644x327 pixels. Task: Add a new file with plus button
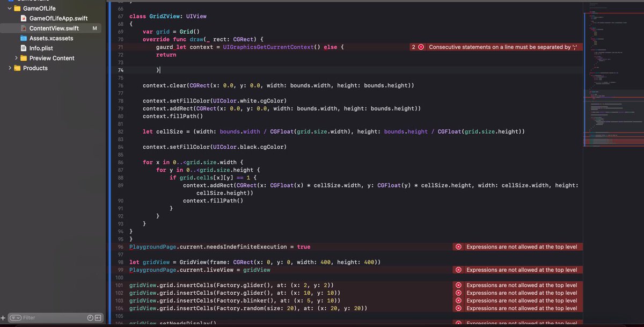click(3, 318)
